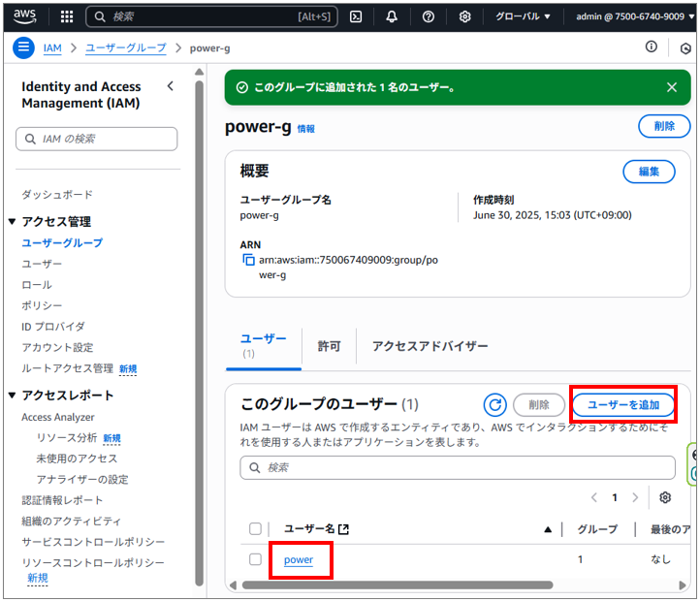This screenshot has width=700, height=601.
Task: Open リソース分析 in sidebar
Action: (x=67, y=437)
